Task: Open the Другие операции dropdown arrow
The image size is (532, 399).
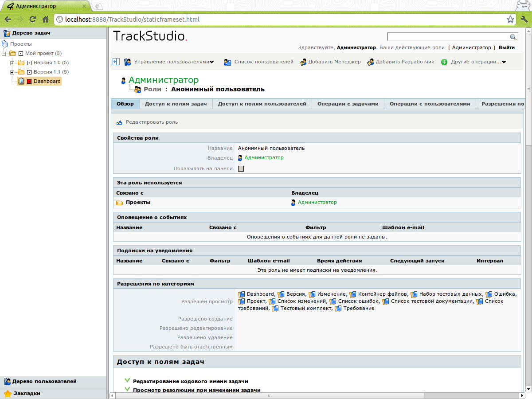Action: tap(504, 62)
